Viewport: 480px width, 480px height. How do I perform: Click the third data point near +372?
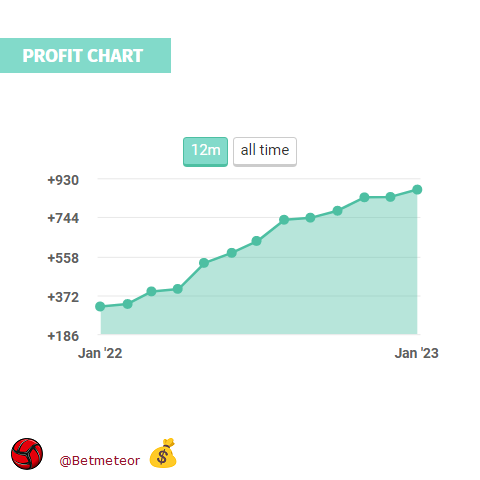click(151, 292)
